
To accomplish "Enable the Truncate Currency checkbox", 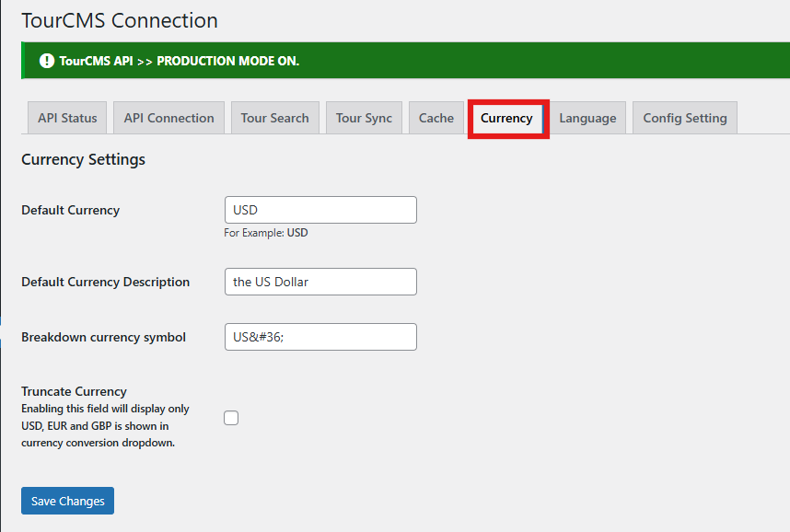I will coord(231,418).
